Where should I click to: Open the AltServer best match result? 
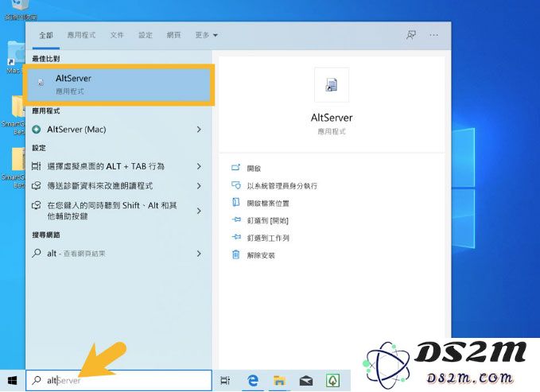pos(119,85)
